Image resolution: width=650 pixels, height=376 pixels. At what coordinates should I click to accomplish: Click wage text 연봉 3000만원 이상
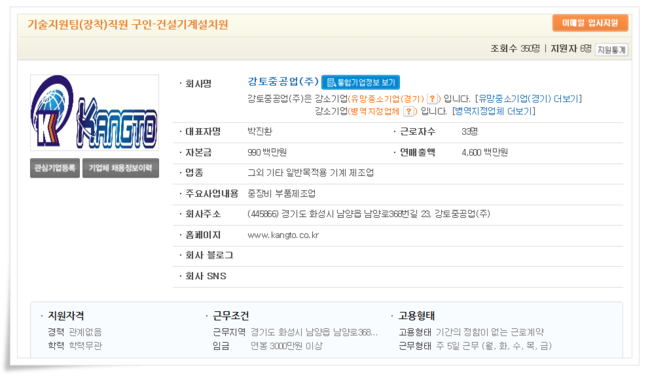click(286, 346)
